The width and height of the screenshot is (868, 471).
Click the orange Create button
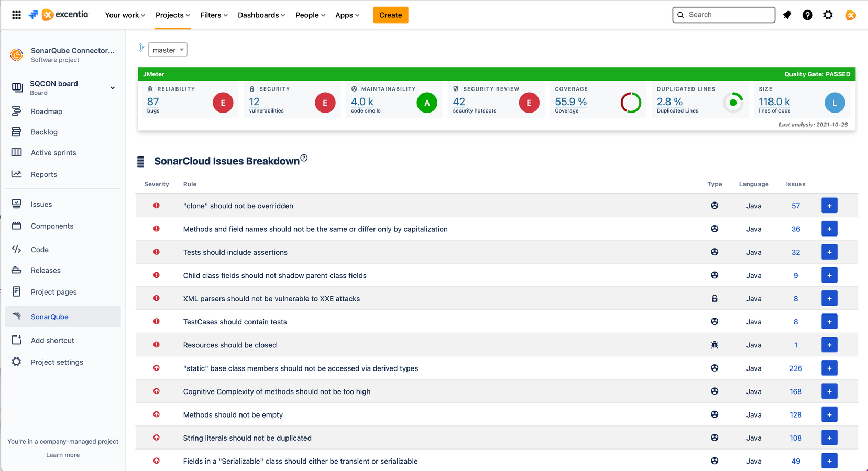point(391,15)
